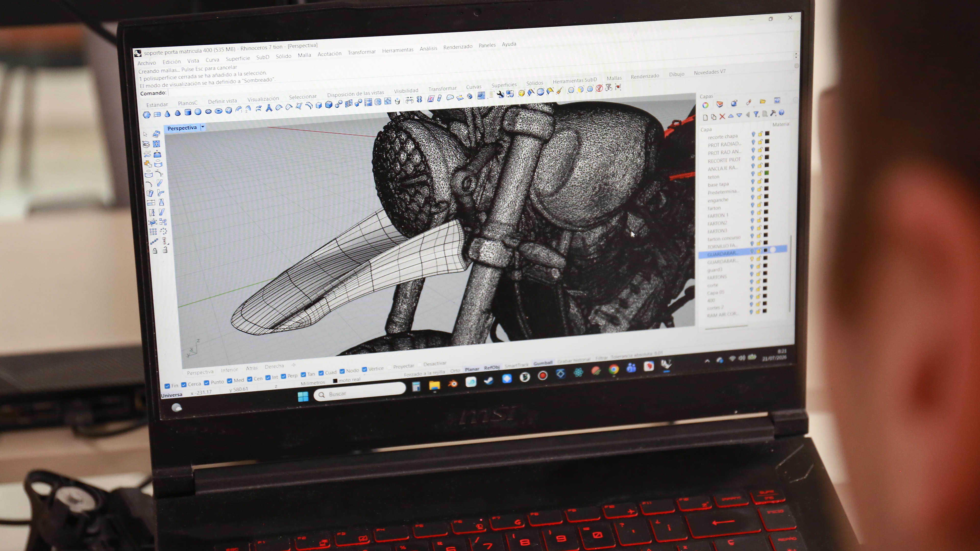Toggle the Cen object snap checkbox
Screen dimensions: 980x551
[x=250, y=379]
